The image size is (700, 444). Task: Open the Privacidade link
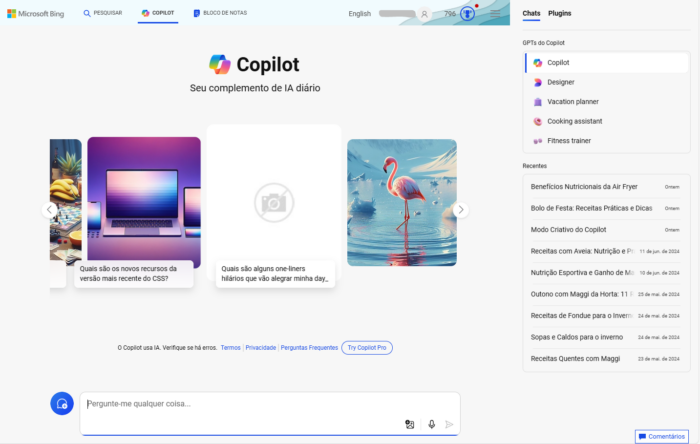point(261,348)
